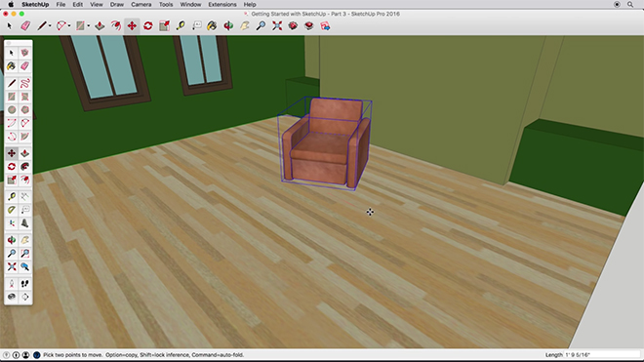Select the Scale tool in top toolbar

[x=164, y=26]
